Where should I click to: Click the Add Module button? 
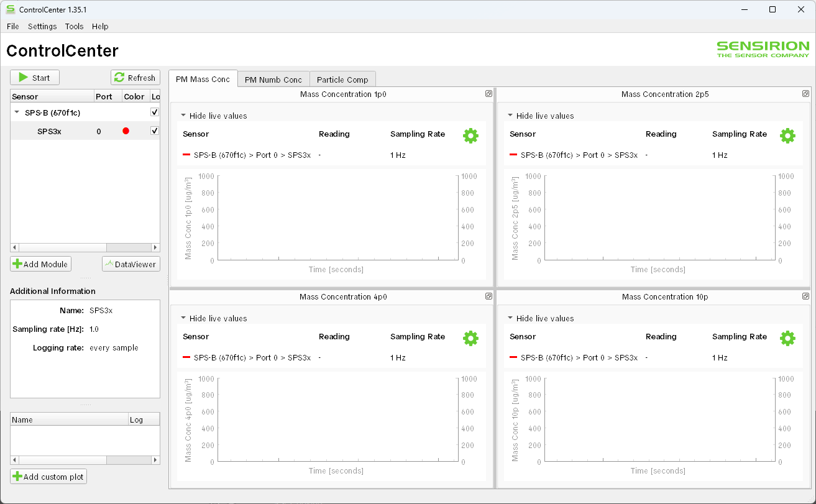tap(40, 264)
